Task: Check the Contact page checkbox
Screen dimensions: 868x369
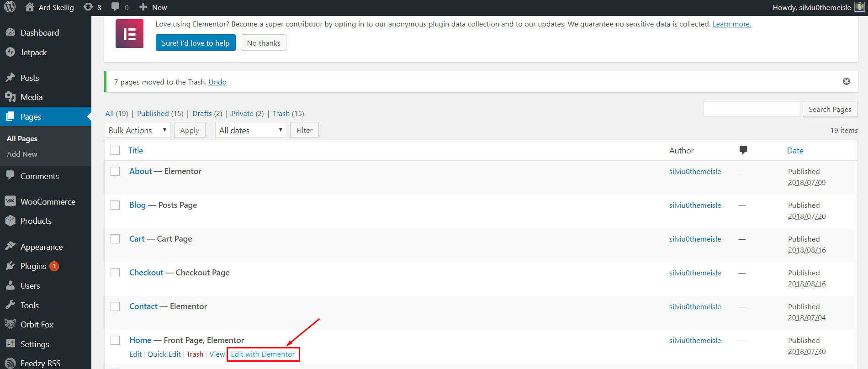Action: [115, 306]
